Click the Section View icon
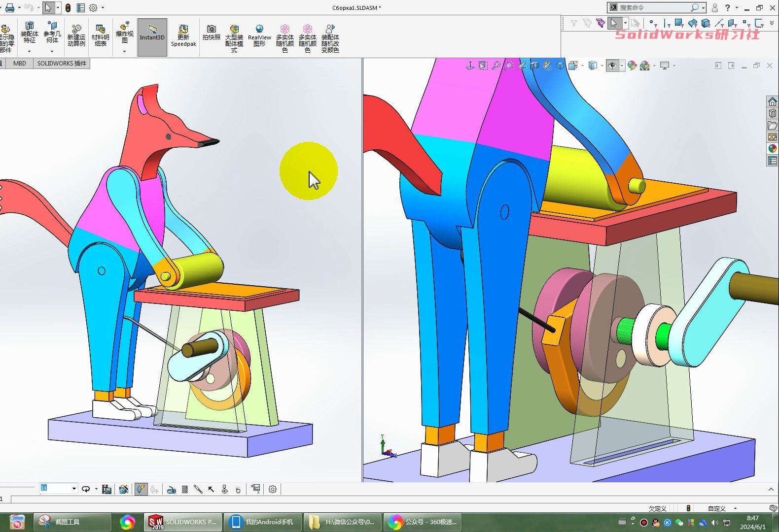Image resolution: width=779 pixels, height=532 pixels. 534,66
